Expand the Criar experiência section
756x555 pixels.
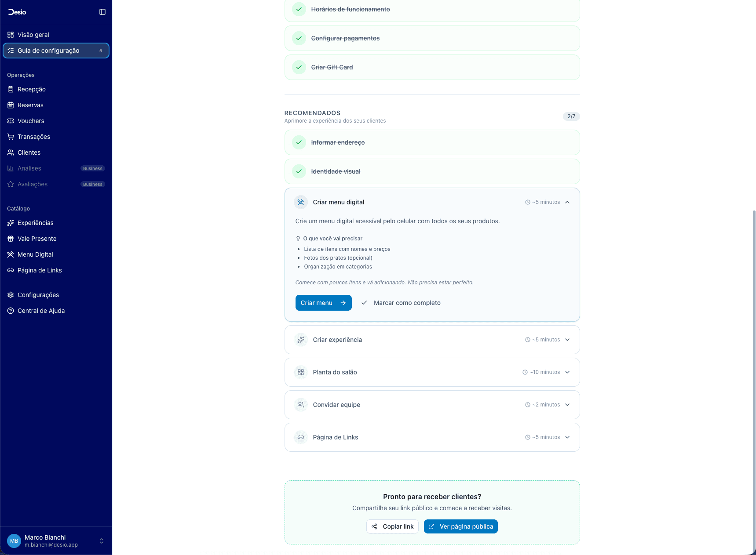[568, 340]
